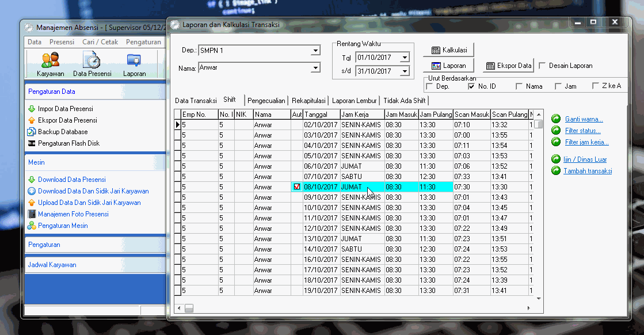Click the Jam Kerja column header

point(362,115)
